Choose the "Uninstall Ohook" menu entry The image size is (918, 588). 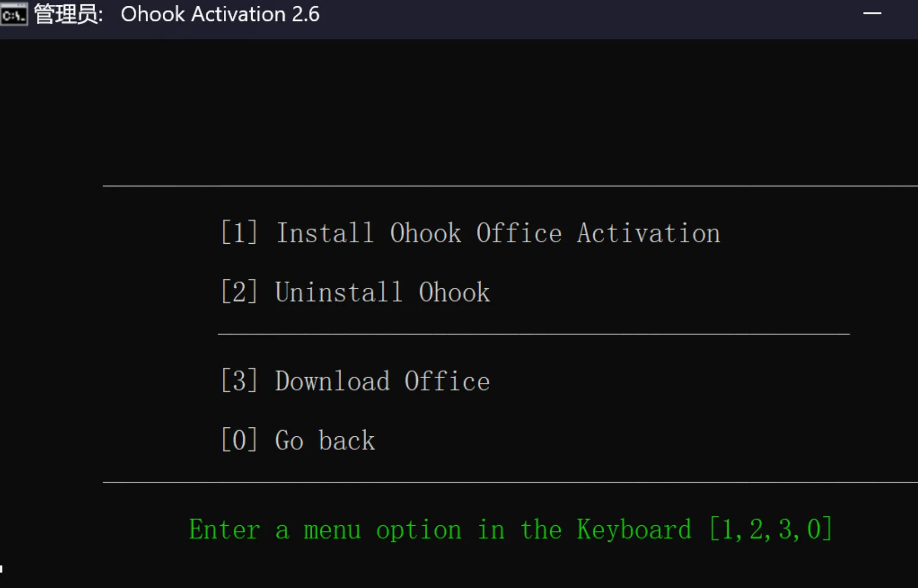[382, 292]
